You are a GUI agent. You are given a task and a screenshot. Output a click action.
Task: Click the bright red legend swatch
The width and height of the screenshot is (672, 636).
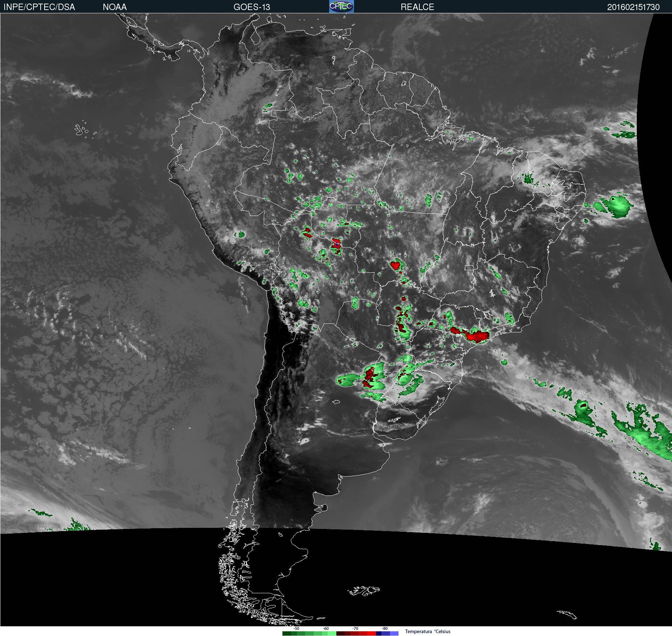click(x=372, y=633)
